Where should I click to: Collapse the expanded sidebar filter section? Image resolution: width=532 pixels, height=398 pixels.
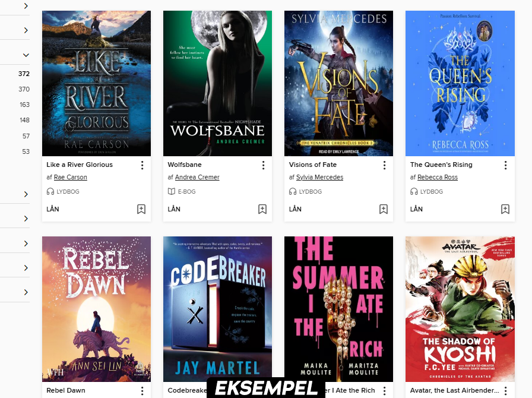(26, 55)
